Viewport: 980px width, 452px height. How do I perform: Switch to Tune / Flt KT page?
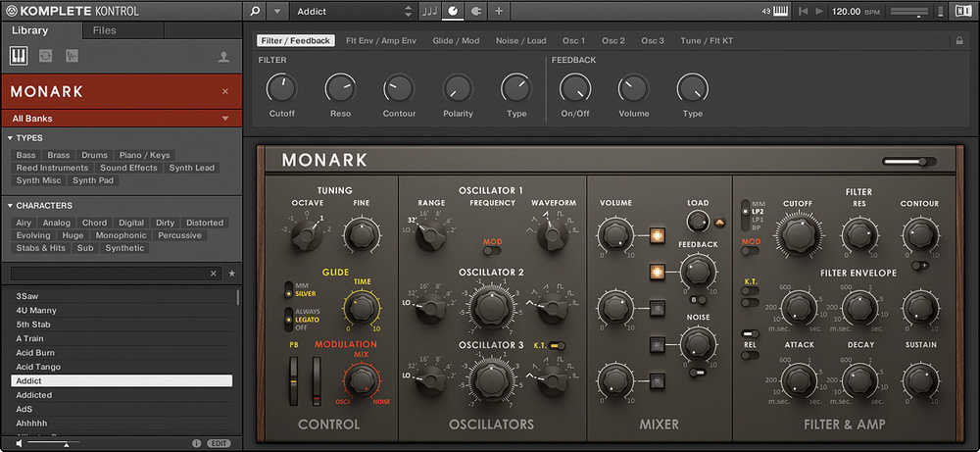(x=707, y=40)
